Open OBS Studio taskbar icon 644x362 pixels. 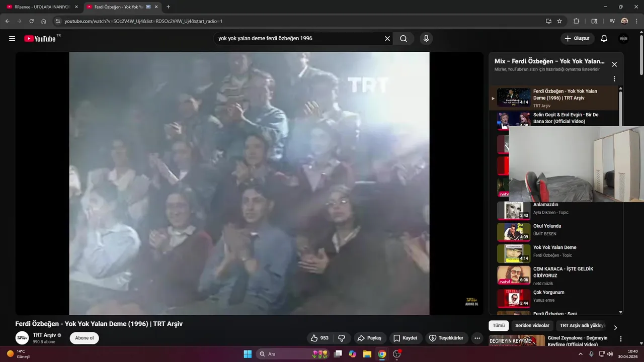(397, 354)
